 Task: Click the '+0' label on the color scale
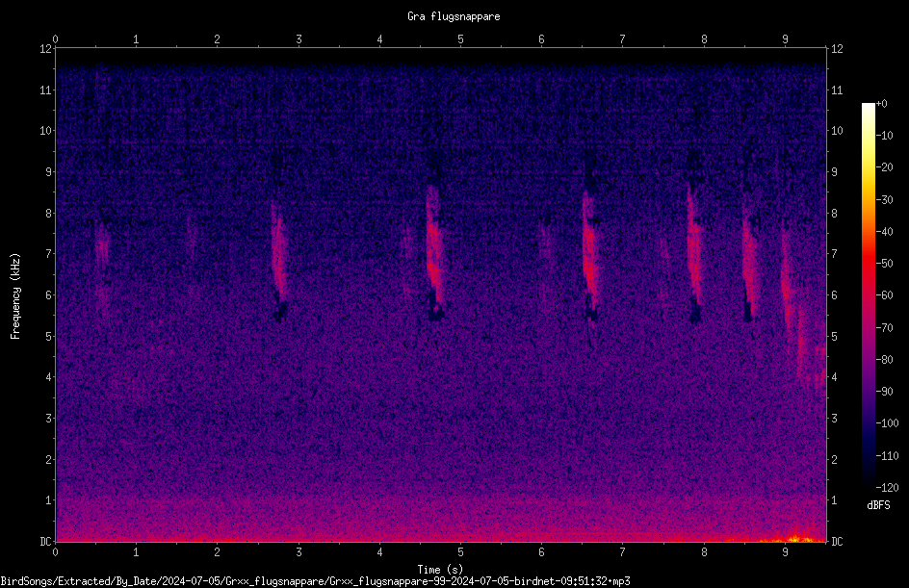coord(881,104)
